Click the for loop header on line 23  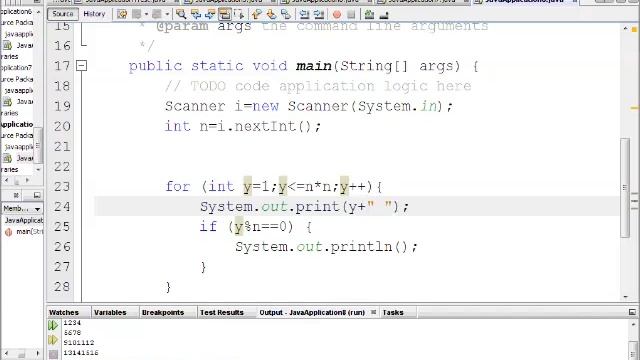(273, 187)
